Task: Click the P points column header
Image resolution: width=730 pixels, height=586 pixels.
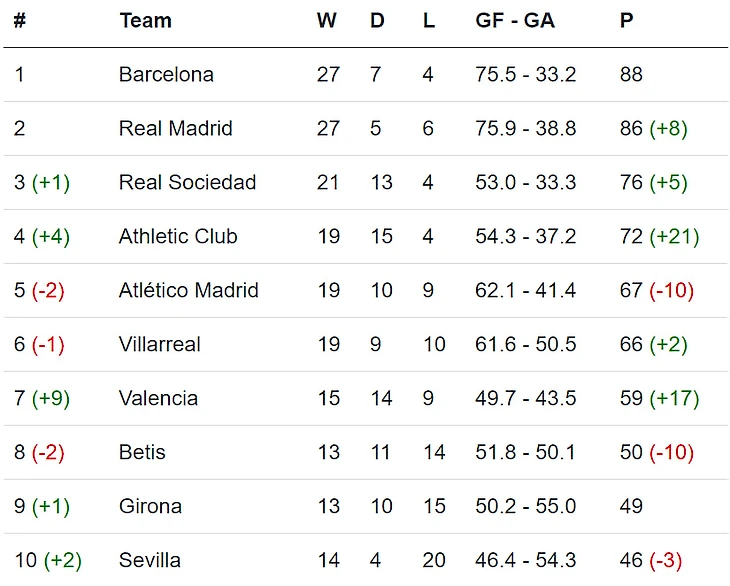Action: [x=627, y=21]
